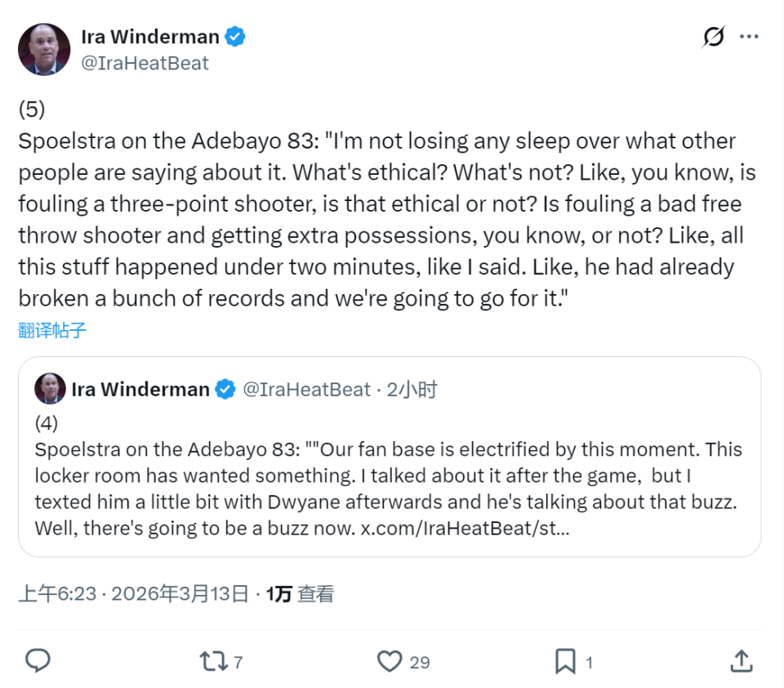784x688 pixels.
Task: Click the reply speech bubble icon
Action: tap(38, 661)
